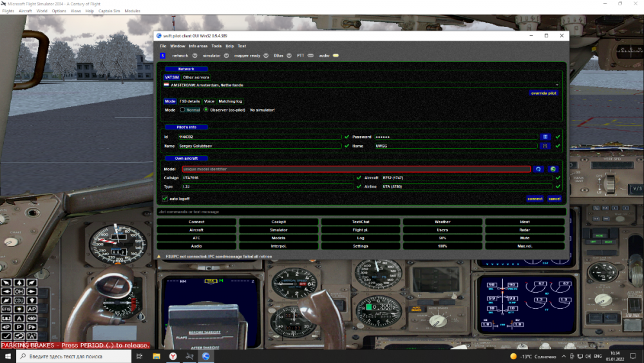Select the Normal mode radio button
The width and height of the screenshot is (644, 363).
(x=183, y=110)
